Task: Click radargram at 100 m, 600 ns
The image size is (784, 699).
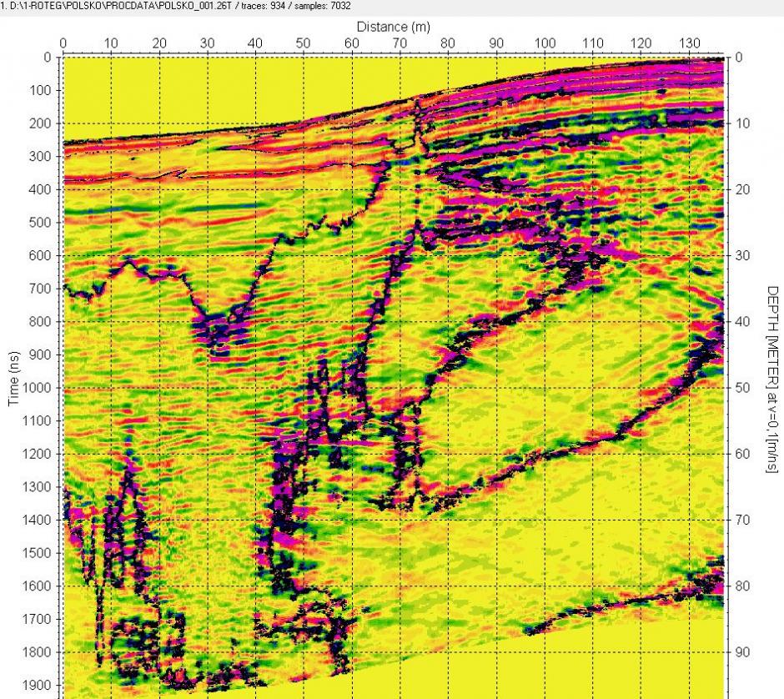Action: [545, 255]
